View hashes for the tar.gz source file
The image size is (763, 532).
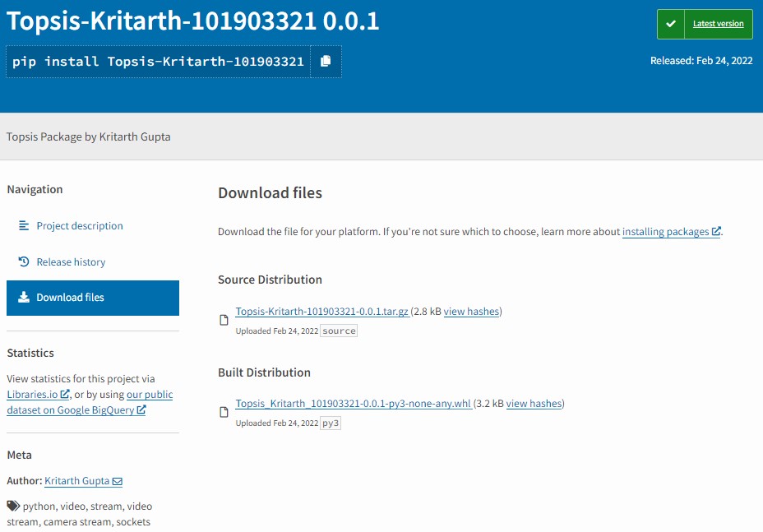[471, 312]
